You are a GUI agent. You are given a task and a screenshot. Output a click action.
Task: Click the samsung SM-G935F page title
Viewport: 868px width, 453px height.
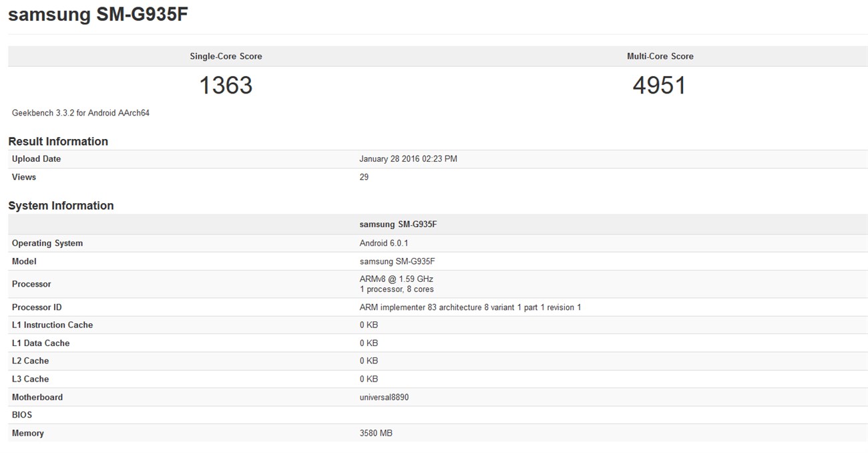pos(97,15)
